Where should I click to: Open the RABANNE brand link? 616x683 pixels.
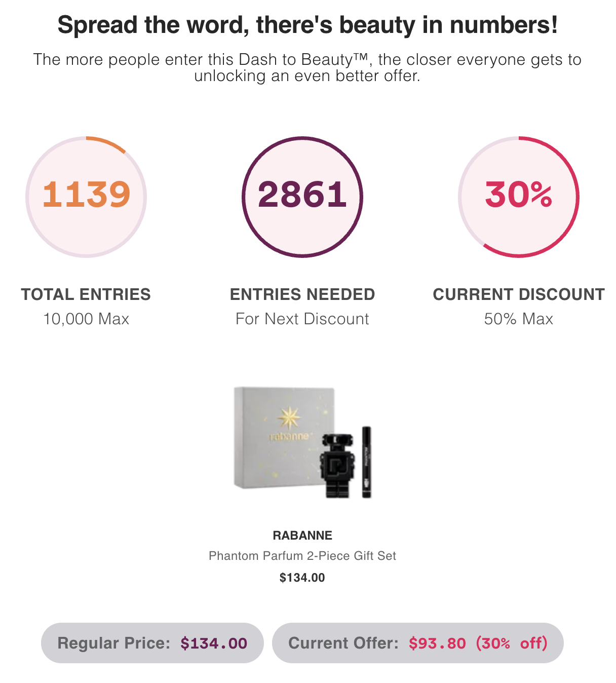point(302,536)
